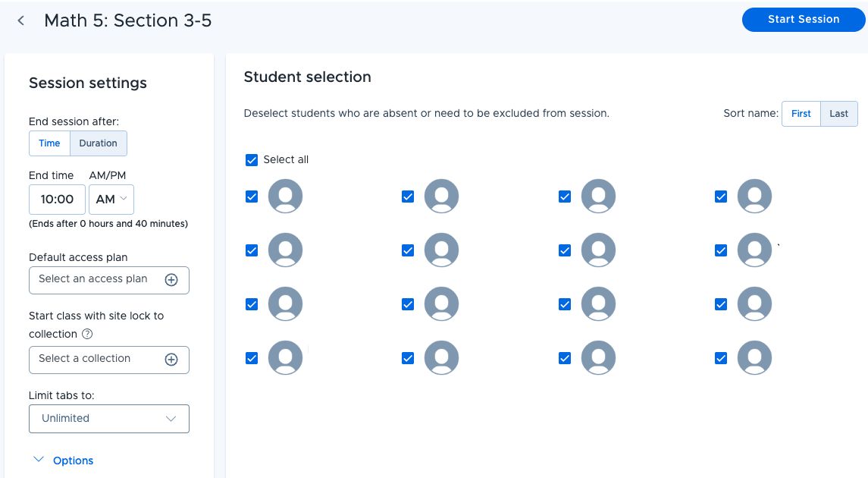
Task: Click the End time 10:00 field
Action: (x=57, y=200)
